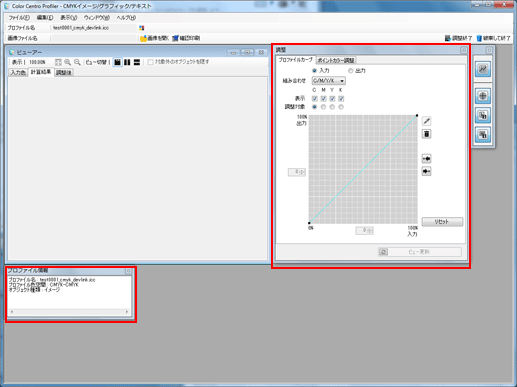517x387 pixels.
Task: Enable the hide non-target objects checkbox
Action: point(150,62)
